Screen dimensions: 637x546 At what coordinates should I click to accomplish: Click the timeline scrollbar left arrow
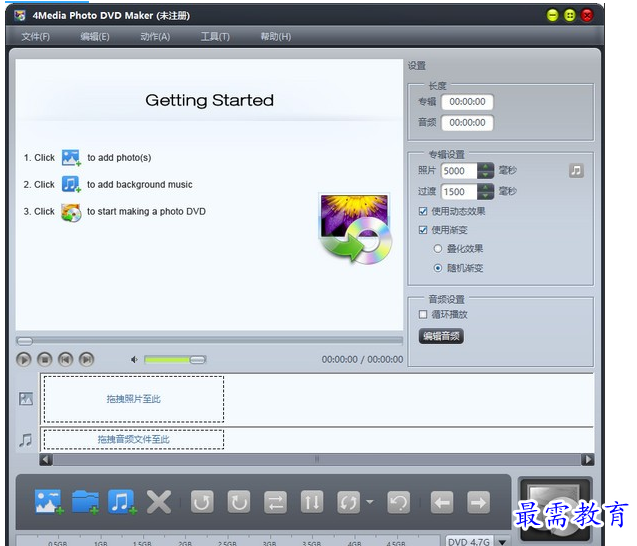point(46,459)
